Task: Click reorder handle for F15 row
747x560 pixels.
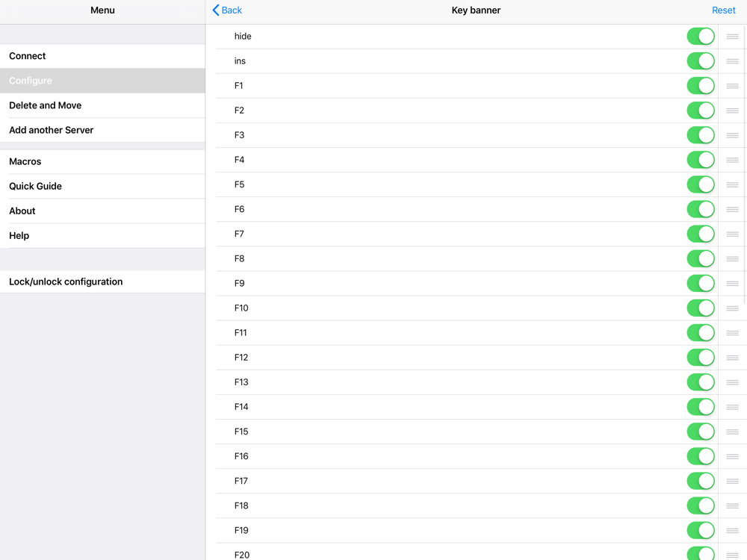Action: (732, 432)
